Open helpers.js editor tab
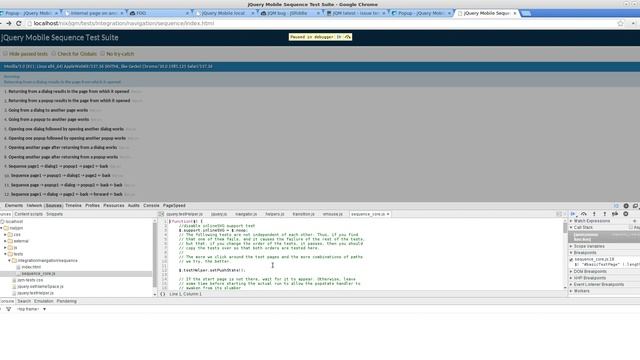This screenshot has width=640, height=360. tap(275, 214)
